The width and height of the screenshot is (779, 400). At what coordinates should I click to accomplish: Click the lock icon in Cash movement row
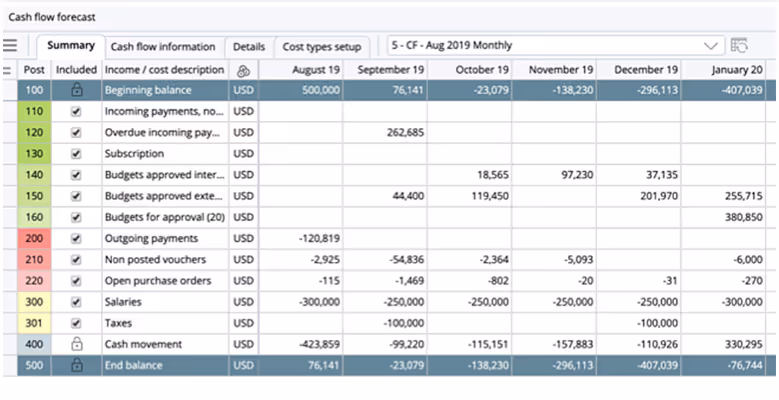(x=77, y=344)
